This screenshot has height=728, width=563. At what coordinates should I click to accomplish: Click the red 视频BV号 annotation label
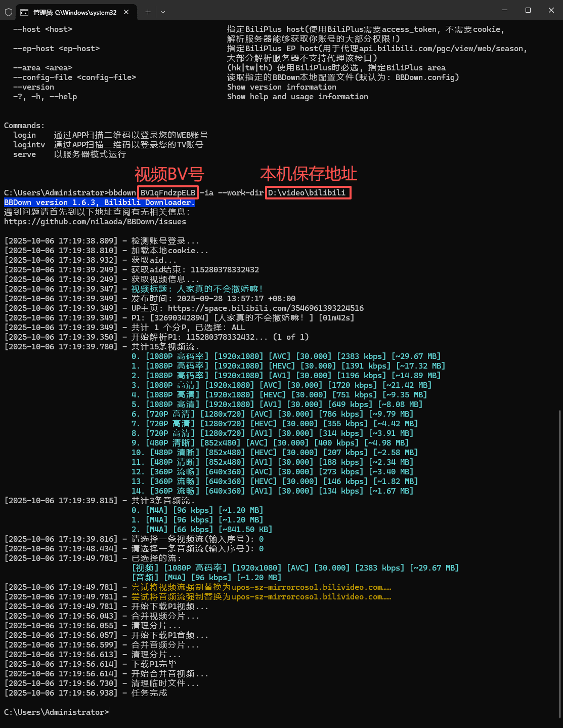169,174
